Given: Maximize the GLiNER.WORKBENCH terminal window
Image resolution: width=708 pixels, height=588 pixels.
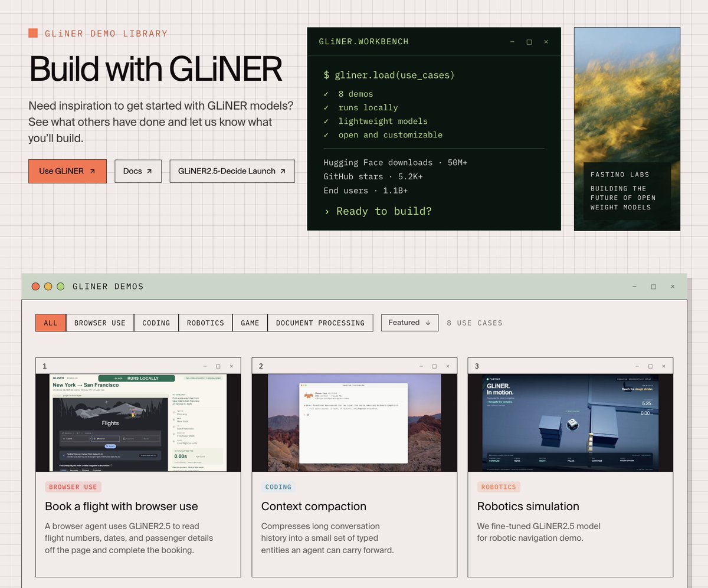Looking at the screenshot, I should pos(529,42).
